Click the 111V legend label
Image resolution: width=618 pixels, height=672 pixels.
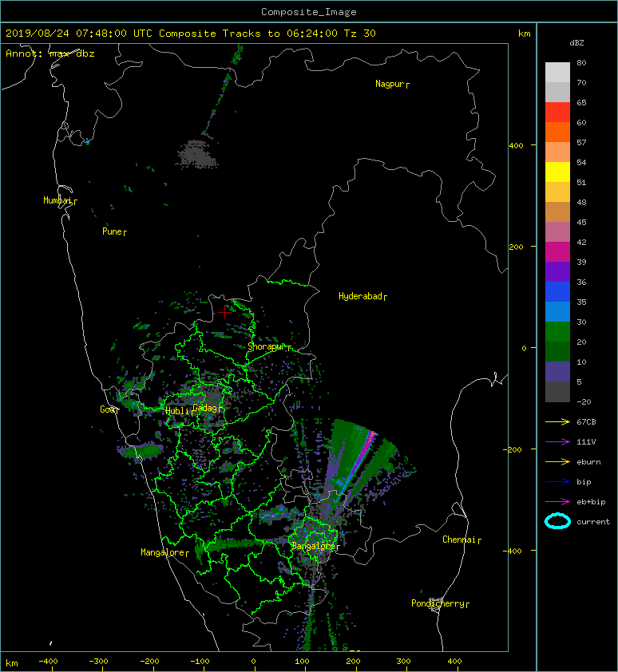pos(586,442)
